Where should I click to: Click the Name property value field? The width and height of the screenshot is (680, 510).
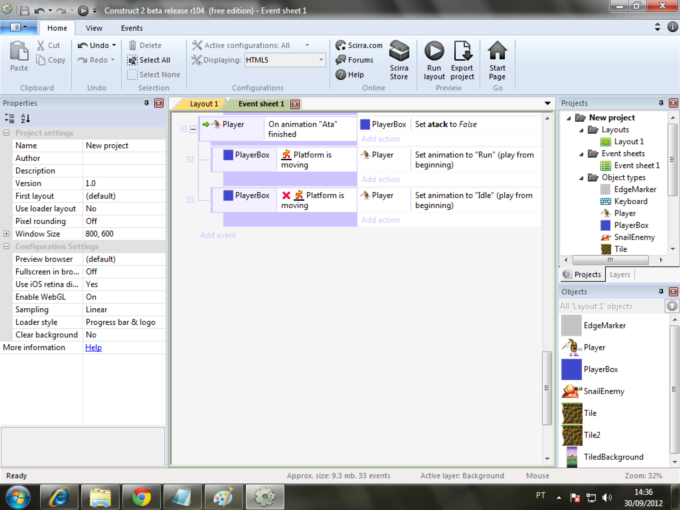point(124,145)
